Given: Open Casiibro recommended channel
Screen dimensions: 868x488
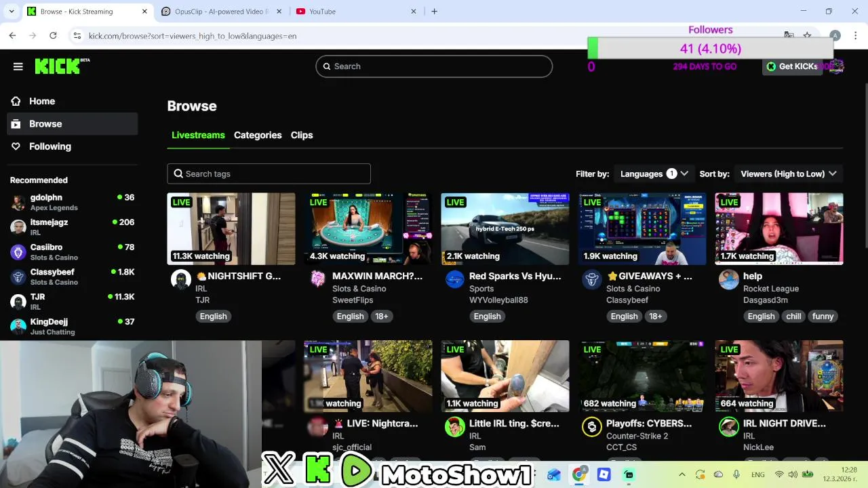Looking at the screenshot, I should [73, 252].
